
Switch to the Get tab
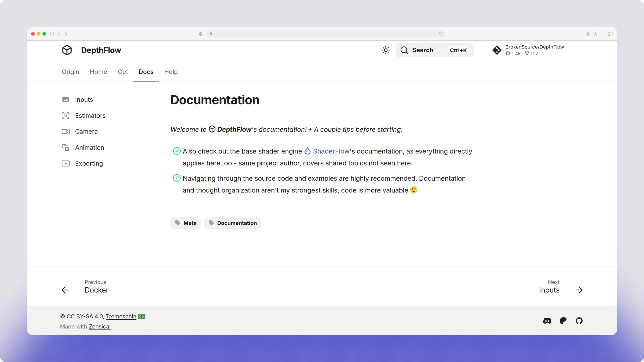123,72
